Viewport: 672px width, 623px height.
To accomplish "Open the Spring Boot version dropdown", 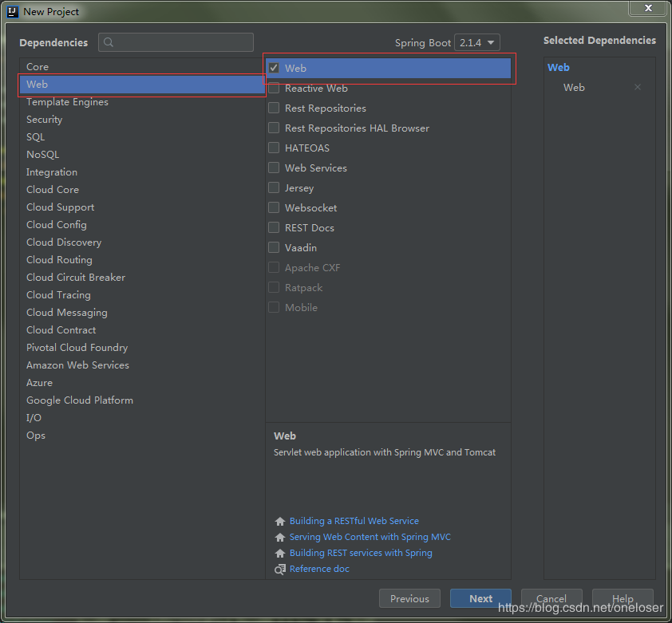I will click(x=477, y=42).
